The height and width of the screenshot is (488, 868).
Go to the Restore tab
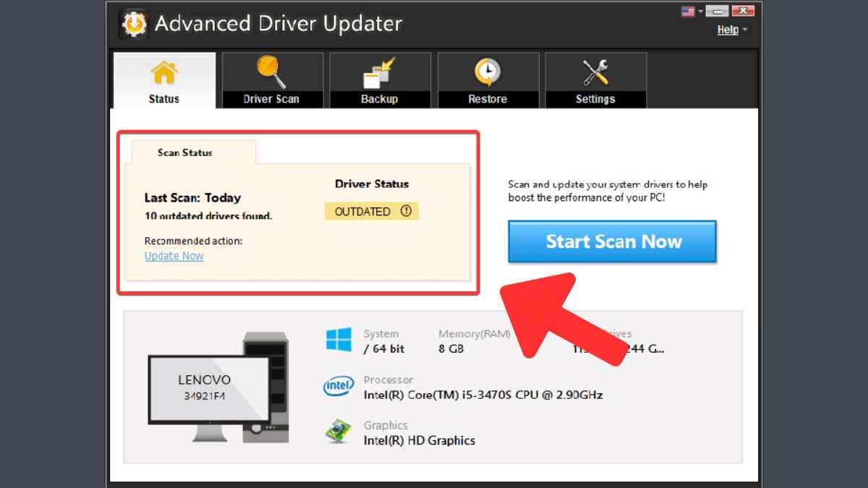tap(488, 80)
